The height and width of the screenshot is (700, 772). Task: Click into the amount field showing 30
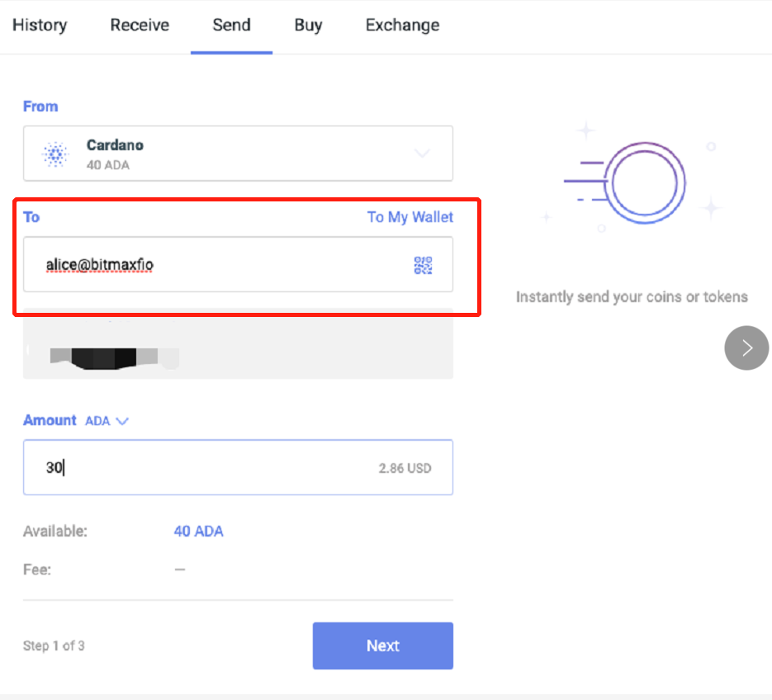coord(198,467)
